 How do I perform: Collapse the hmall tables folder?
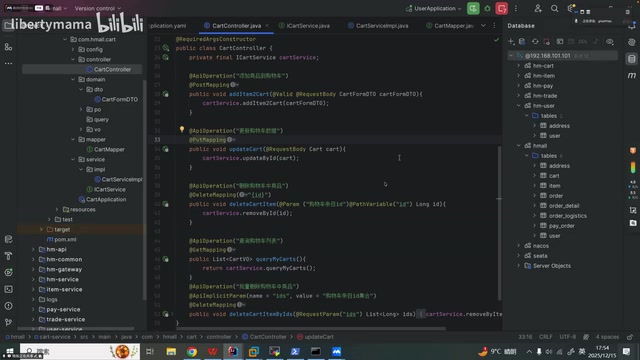pyautogui.click(x=527, y=156)
